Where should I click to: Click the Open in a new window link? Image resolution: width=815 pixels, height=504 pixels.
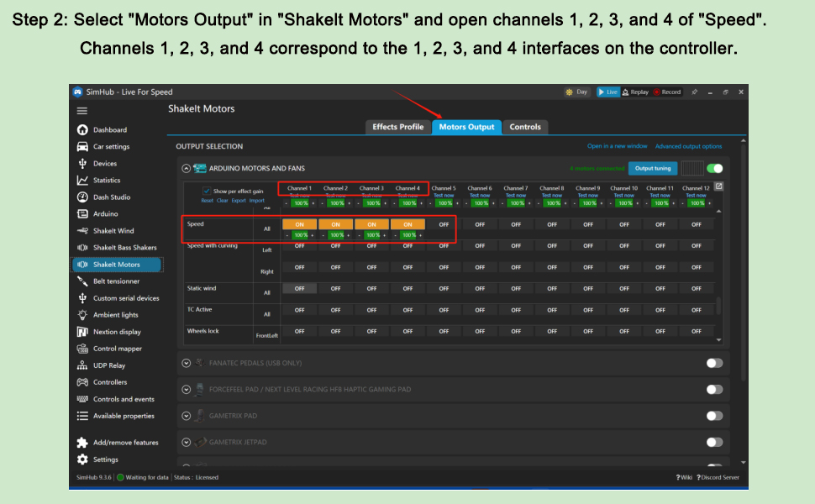point(617,146)
